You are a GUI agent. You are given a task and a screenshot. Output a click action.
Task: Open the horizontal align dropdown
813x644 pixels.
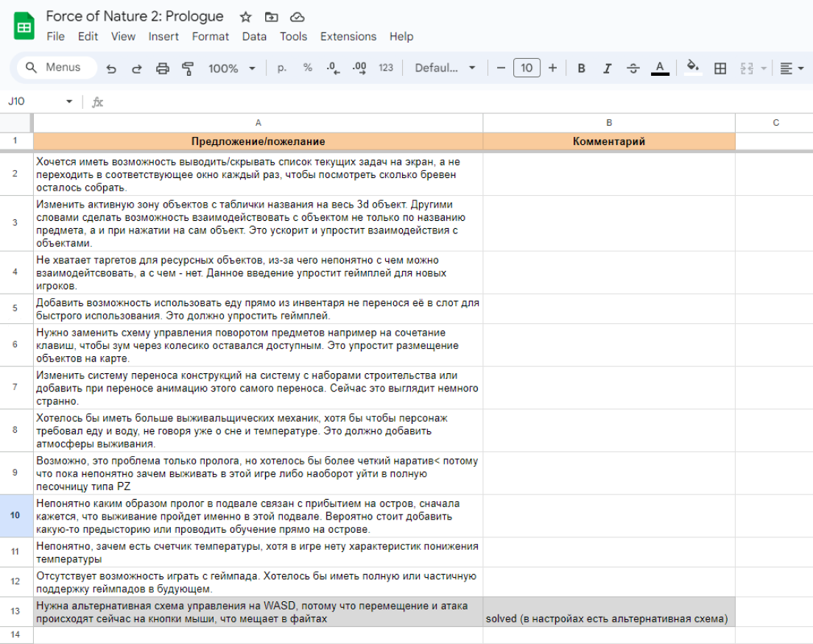(x=791, y=68)
